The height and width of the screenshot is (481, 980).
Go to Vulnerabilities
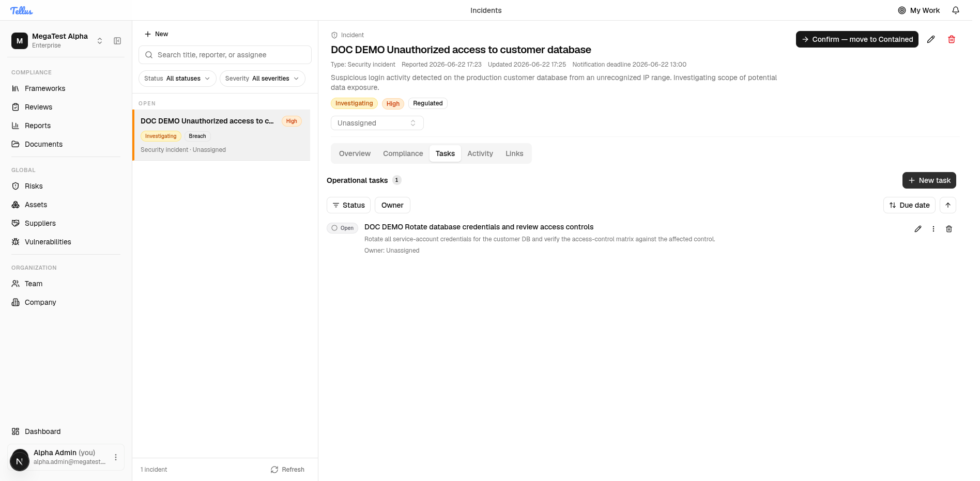click(x=66, y=242)
